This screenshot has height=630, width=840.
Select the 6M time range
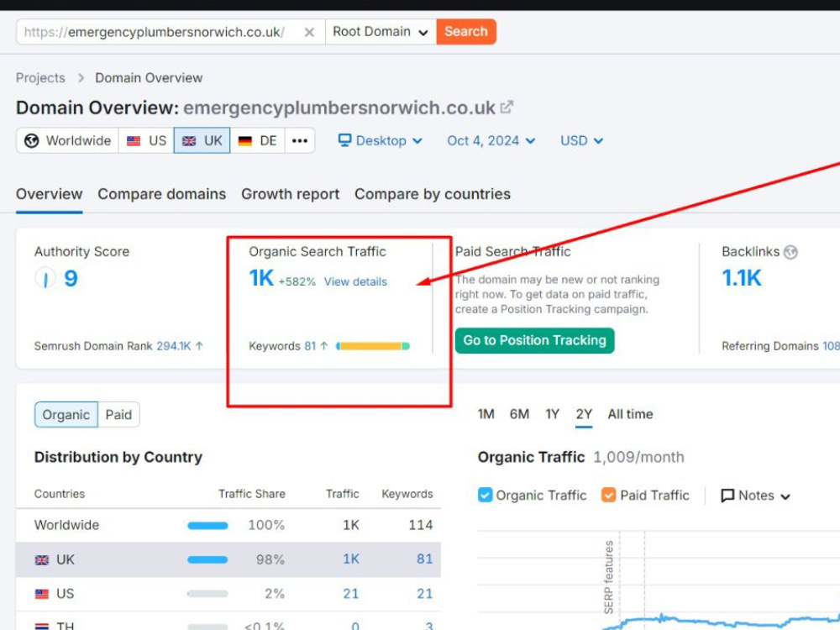pyautogui.click(x=519, y=414)
